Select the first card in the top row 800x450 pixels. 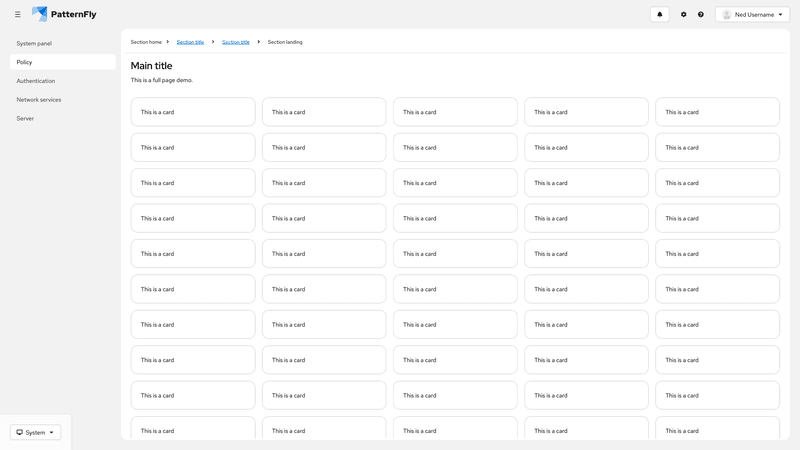[193, 112]
